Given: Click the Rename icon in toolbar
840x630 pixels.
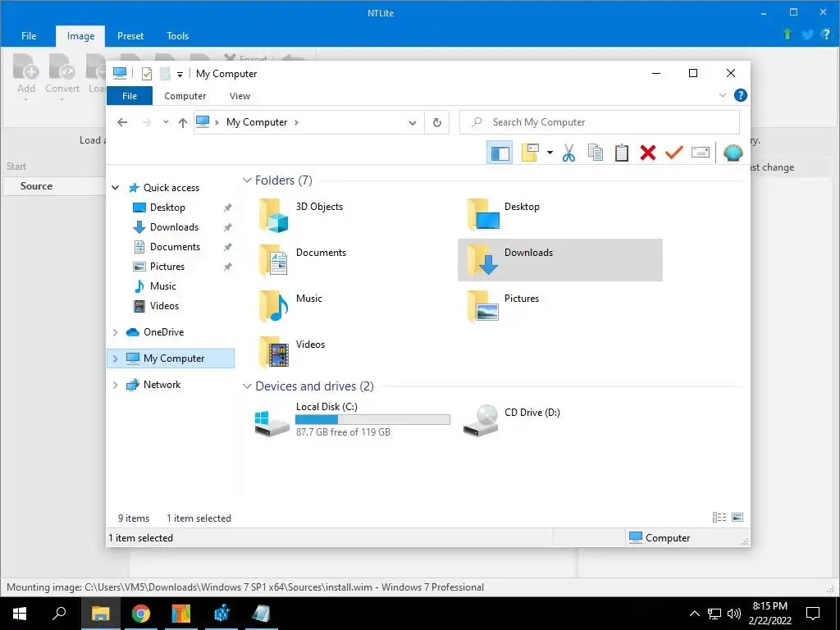Looking at the screenshot, I should click(701, 153).
